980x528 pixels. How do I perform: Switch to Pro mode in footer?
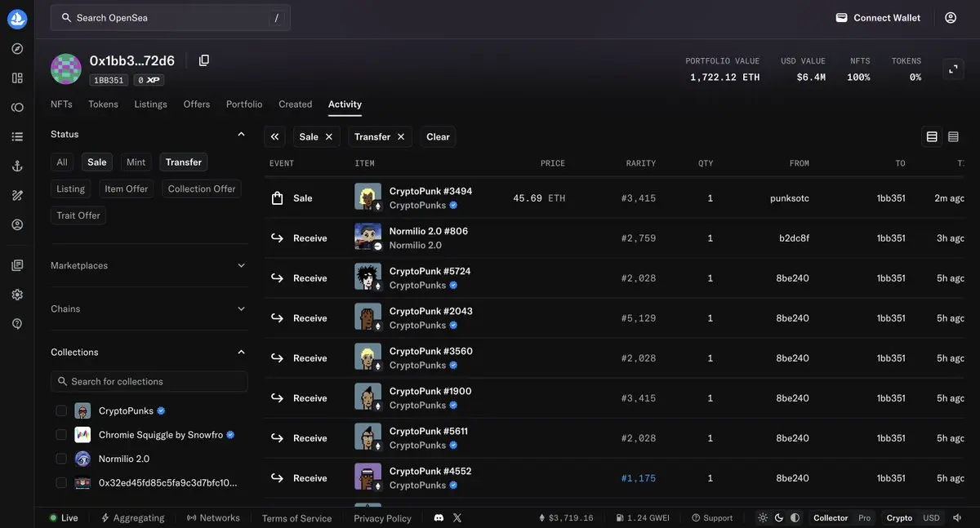(864, 517)
